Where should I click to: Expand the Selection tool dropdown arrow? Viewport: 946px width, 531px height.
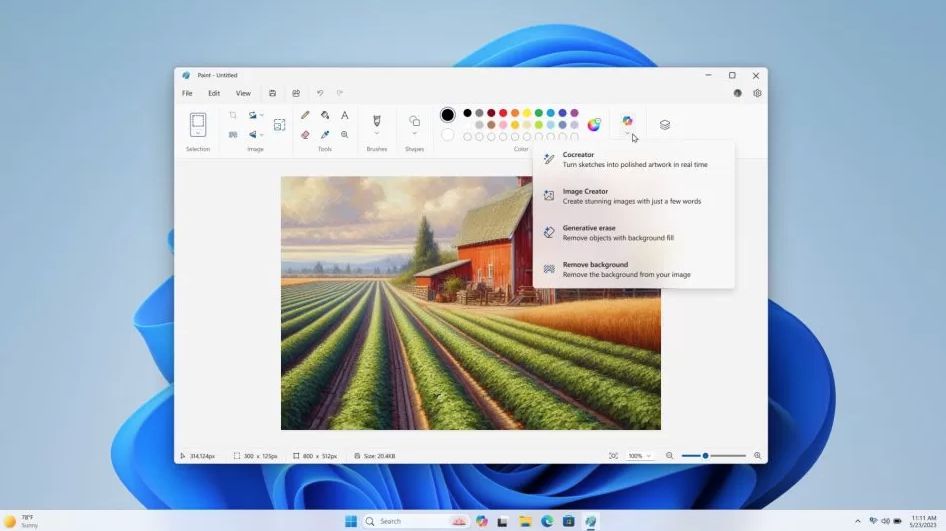[198, 133]
